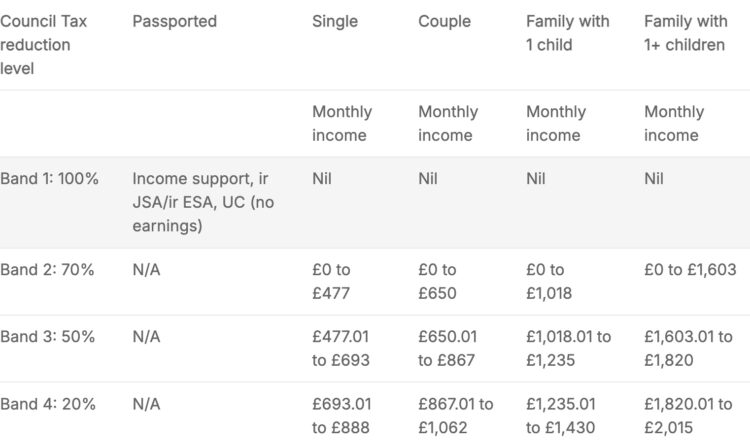Select the "Family with 1+ children" header

[x=684, y=33]
